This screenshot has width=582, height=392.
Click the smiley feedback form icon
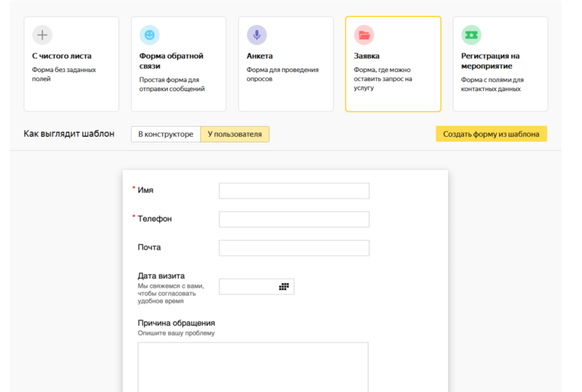pyautogui.click(x=150, y=35)
